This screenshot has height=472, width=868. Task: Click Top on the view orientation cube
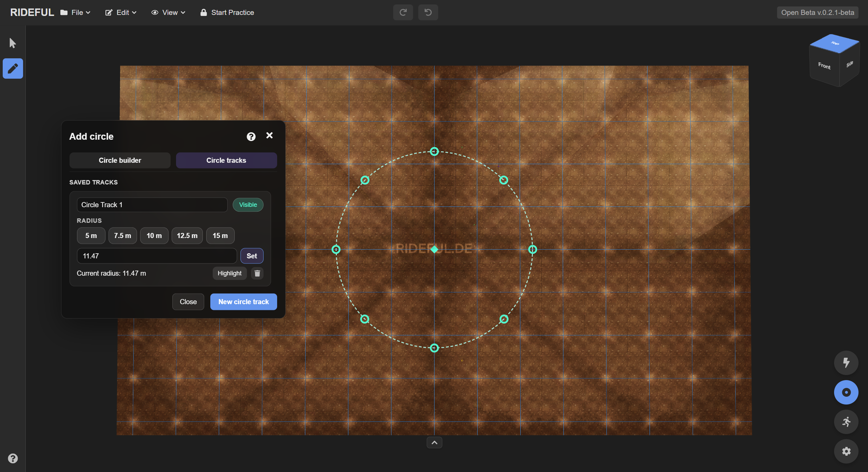coord(835,43)
